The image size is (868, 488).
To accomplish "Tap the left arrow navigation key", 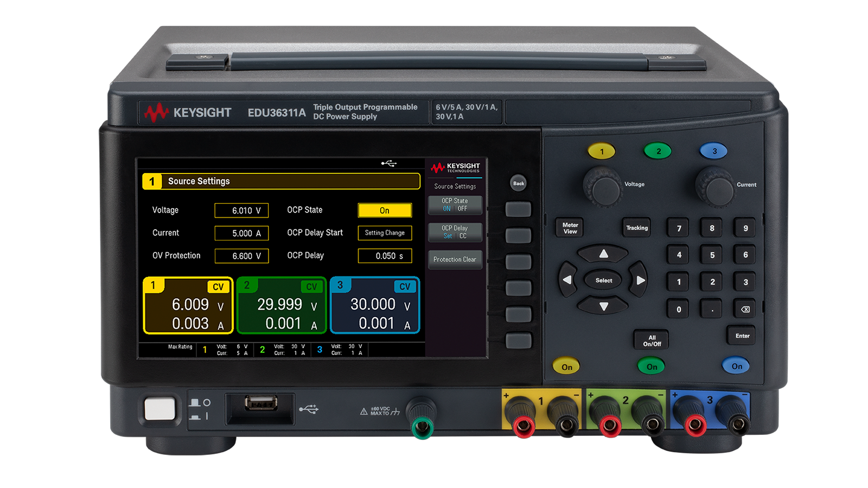I will coord(567,280).
